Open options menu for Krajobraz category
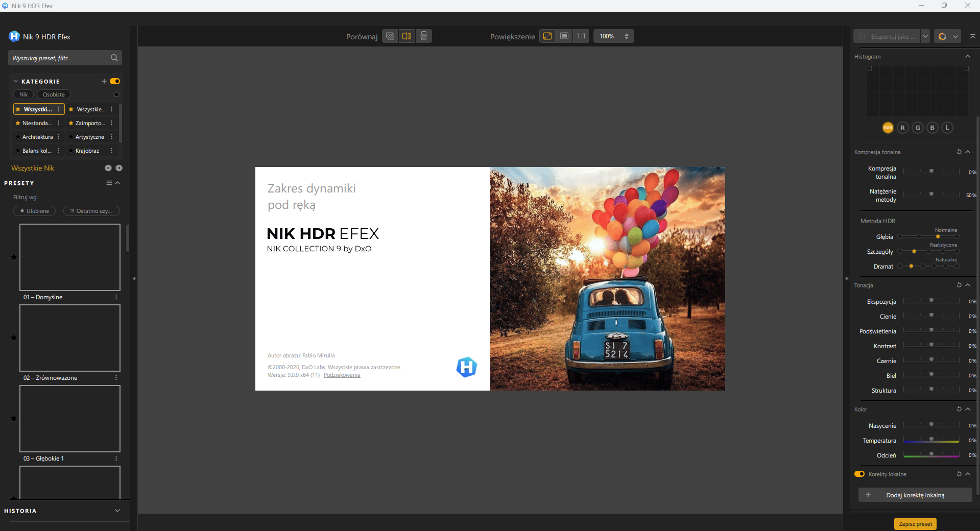The height and width of the screenshot is (531, 980). tap(112, 151)
